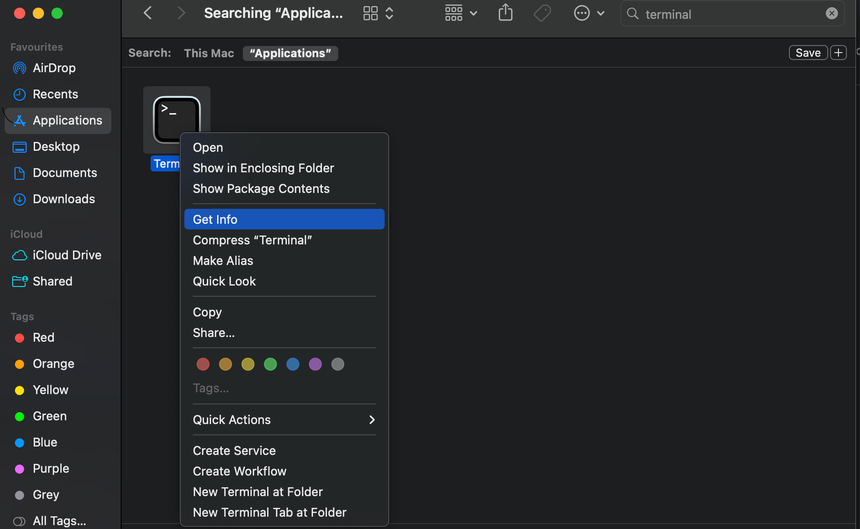The height and width of the screenshot is (529, 860).
Task: Go back with the back arrow
Action: click(148, 13)
